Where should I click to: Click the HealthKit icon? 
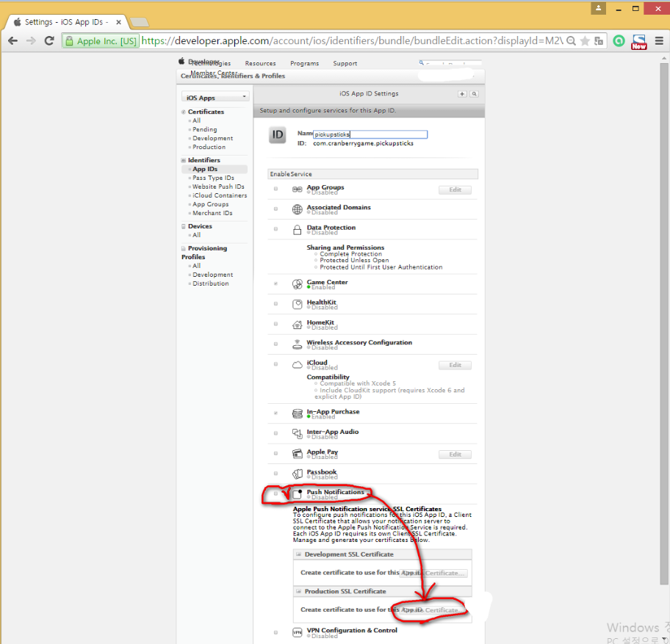[297, 304]
